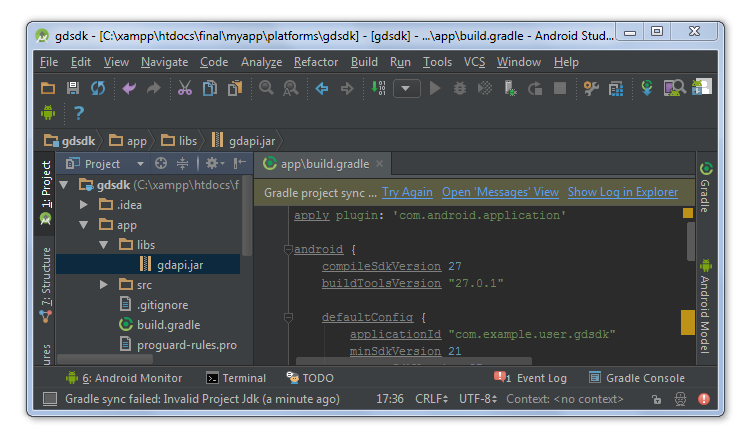
Task: Click the libs breadcrumb
Action: pos(179,141)
